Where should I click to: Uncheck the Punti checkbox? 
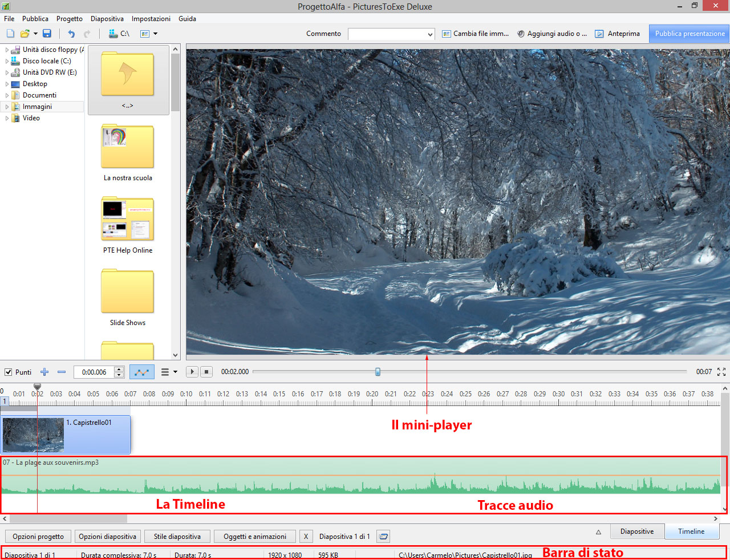9,372
